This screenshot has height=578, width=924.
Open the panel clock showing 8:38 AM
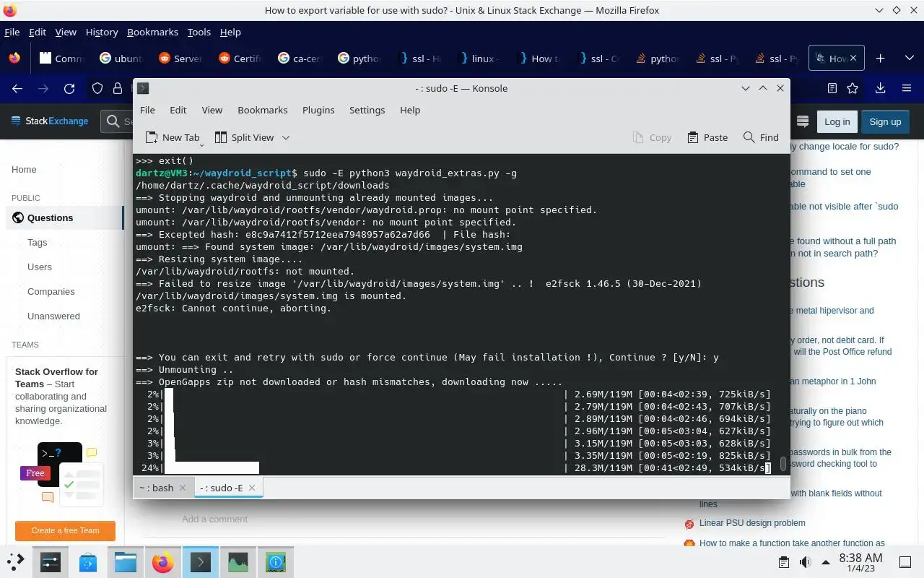[x=860, y=562]
